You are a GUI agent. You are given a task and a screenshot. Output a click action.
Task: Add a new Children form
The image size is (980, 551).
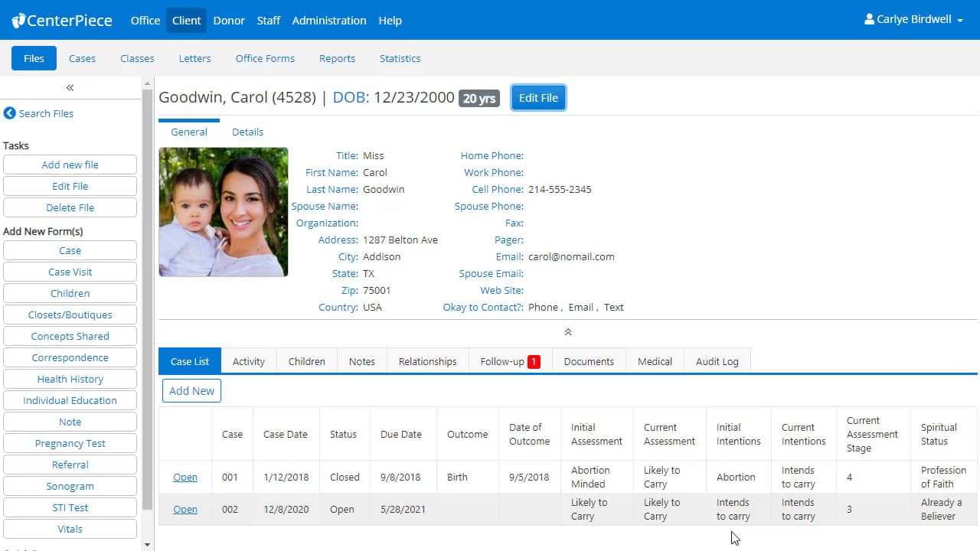click(x=70, y=293)
